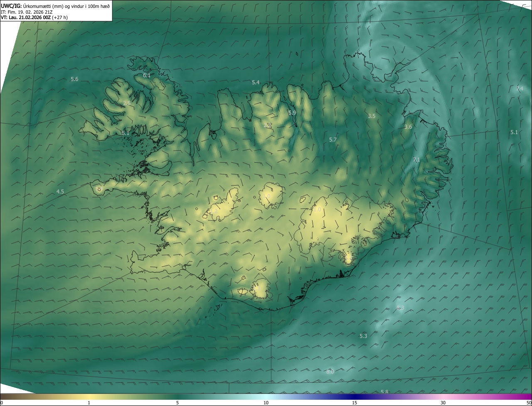532x406 pixels.
Task: Click the 5.7 value label
Action: pyautogui.click(x=332, y=140)
